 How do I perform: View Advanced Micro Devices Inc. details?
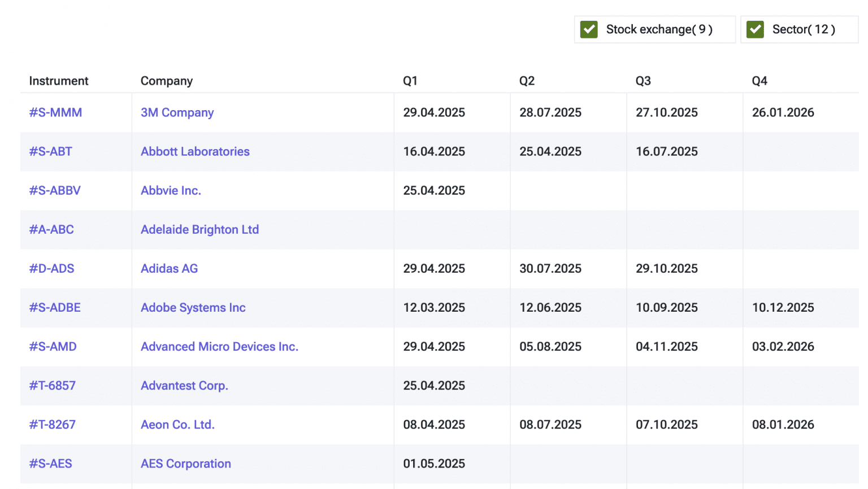pos(219,346)
